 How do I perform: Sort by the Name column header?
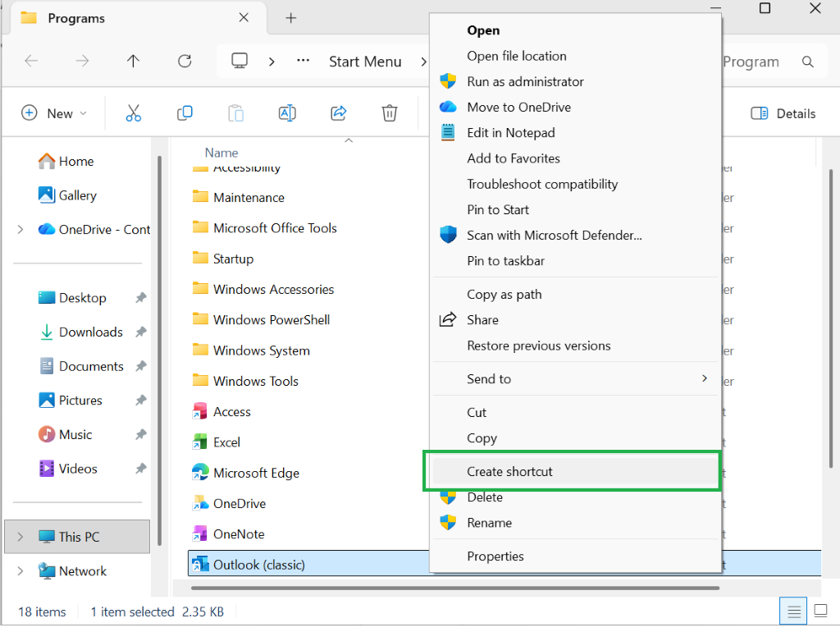221,153
